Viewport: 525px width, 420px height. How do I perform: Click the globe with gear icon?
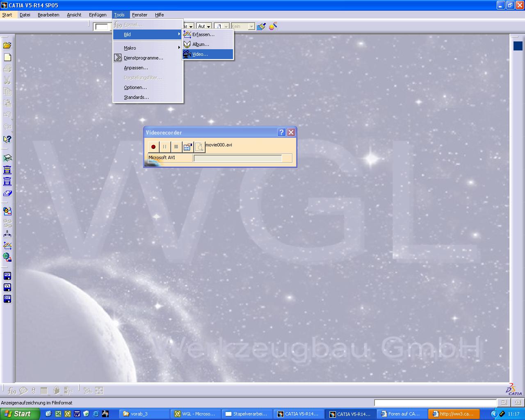click(7, 257)
